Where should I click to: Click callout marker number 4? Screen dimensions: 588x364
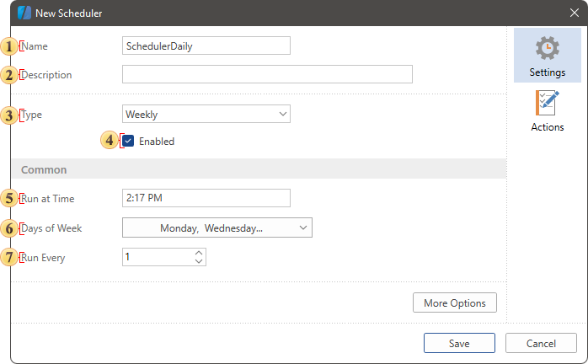(x=110, y=141)
